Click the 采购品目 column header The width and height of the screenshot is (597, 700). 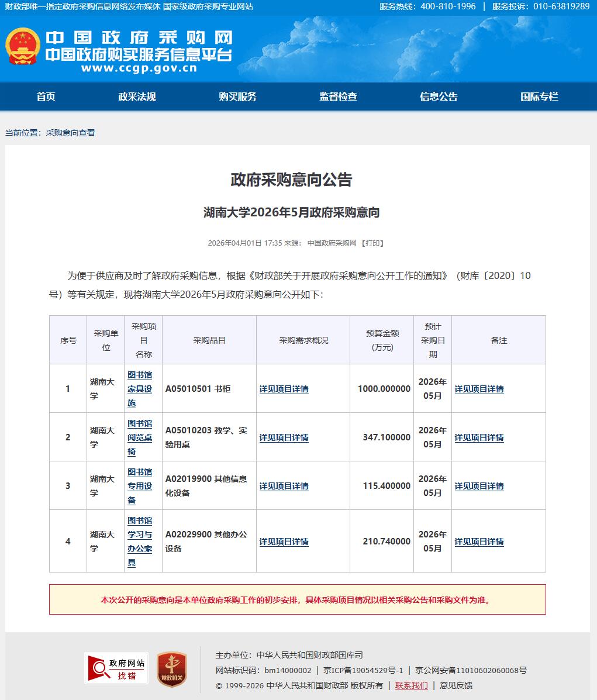tap(209, 340)
